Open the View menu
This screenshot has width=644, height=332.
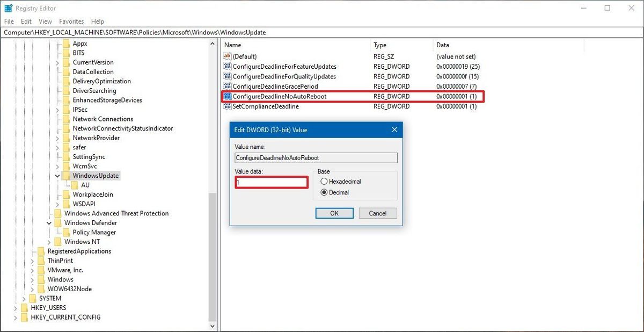click(45, 21)
